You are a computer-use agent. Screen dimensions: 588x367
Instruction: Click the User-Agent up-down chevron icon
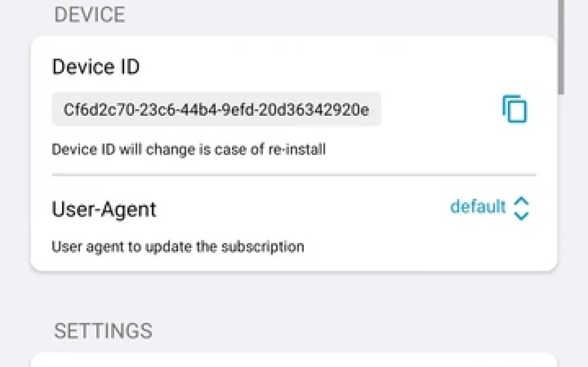pos(521,208)
